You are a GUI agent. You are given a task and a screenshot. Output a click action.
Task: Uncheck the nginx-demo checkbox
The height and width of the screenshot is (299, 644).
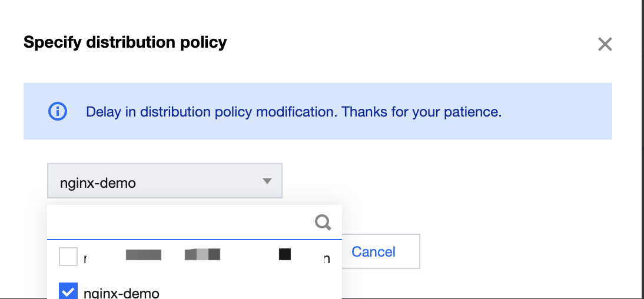click(x=69, y=291)
